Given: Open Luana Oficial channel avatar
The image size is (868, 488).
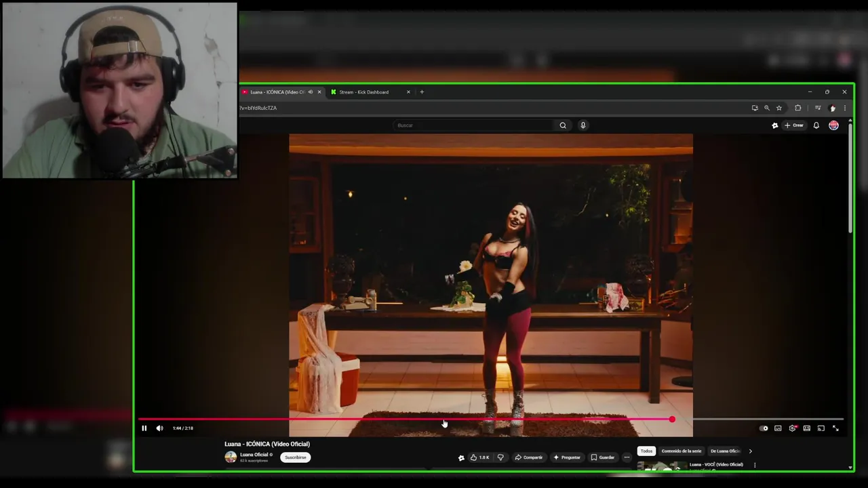Looking at the screenshot, I should click(231, 457).
